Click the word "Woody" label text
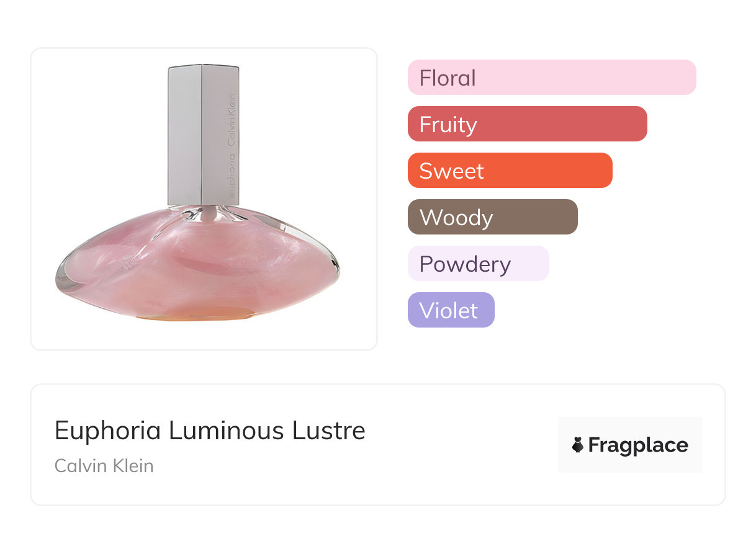Screen dimensions: 756x536 pyautogui.click(x=456, y=218)
